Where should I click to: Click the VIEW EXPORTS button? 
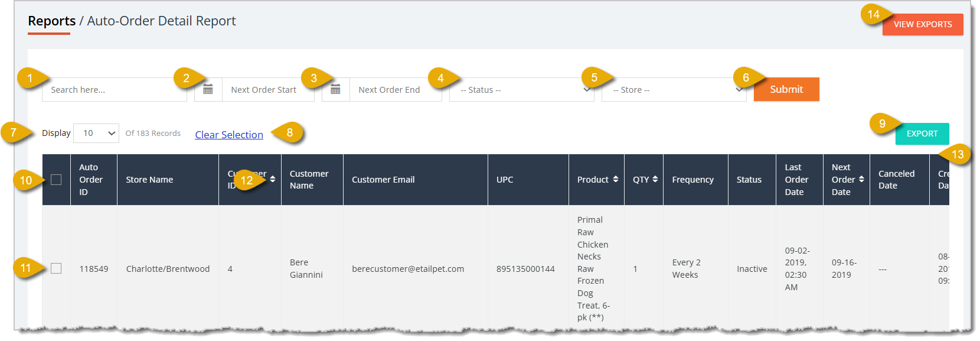(923, 24)
